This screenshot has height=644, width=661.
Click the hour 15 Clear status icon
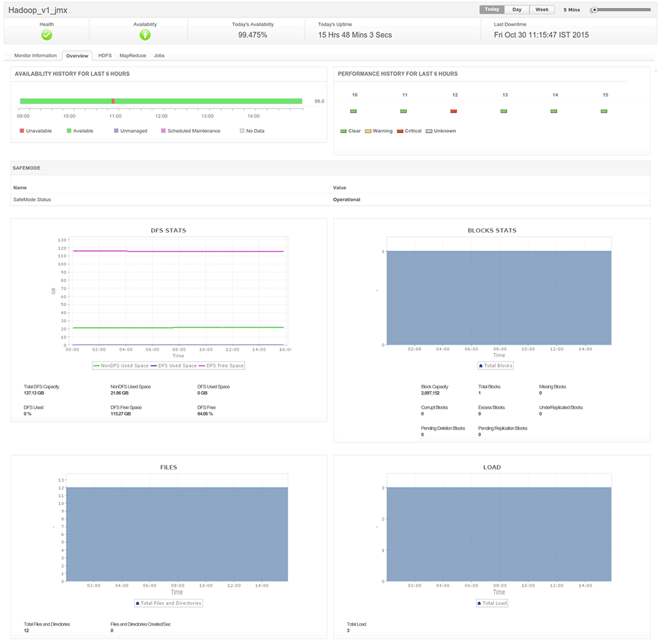(604, 111)
